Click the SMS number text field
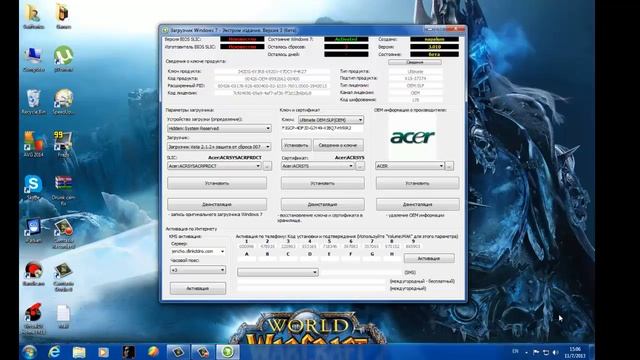 click(361, 272)
